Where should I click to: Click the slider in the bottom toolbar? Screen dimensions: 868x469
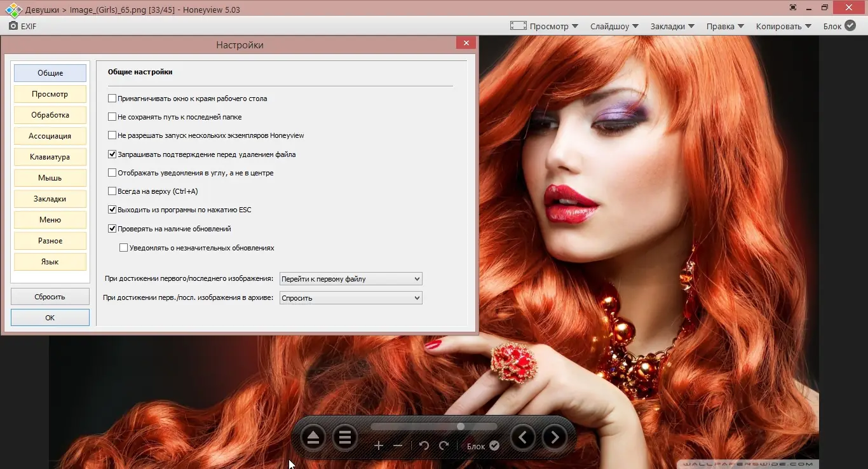tap(434, 426)
